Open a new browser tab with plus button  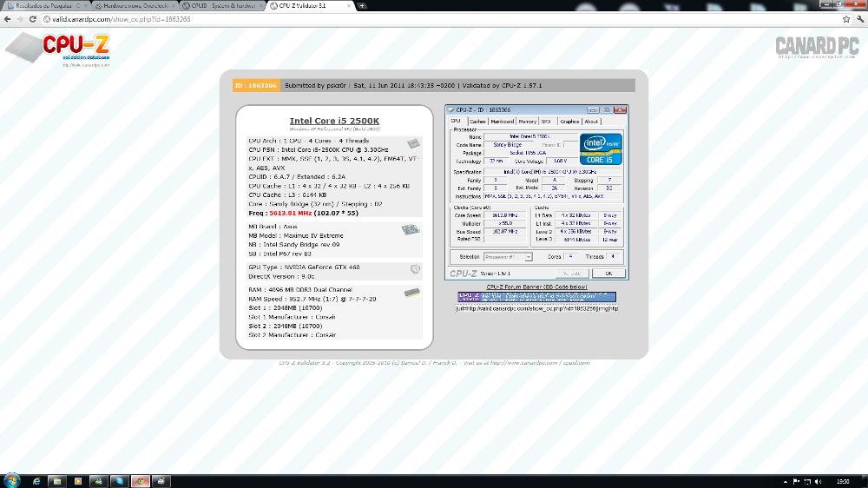click(x=361, y=5)
